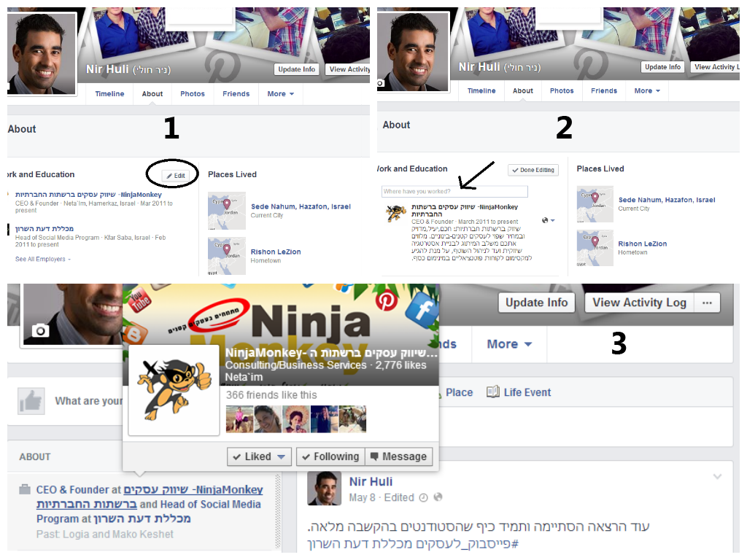Click Update Info in screenshot 1
Image resolution: width=747 pixels, height=560 pixels.
point(296,69)
